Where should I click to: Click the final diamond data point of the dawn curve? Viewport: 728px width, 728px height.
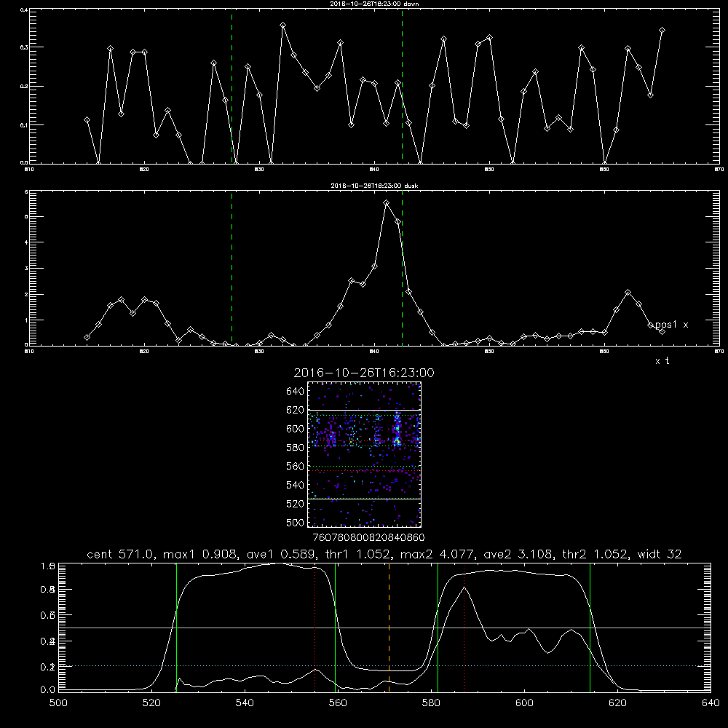point(662,31)
